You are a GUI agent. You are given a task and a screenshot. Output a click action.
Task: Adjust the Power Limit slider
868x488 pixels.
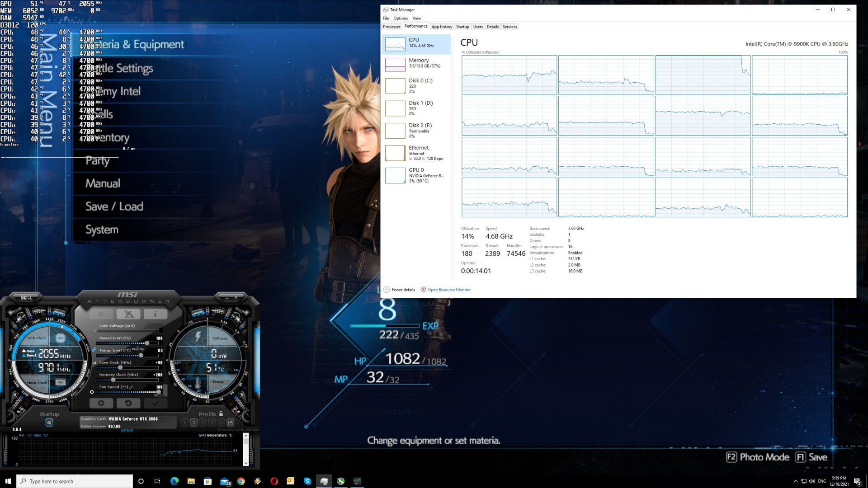(147, 343)
